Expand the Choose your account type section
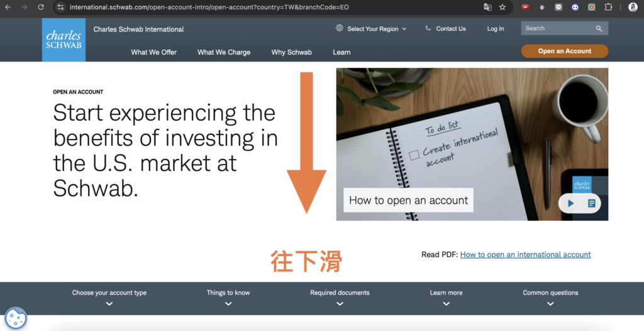 [x=109, y=297]
